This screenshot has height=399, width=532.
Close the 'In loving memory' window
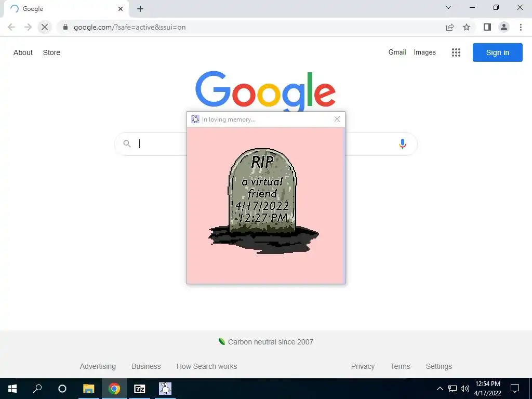(337, 119)
